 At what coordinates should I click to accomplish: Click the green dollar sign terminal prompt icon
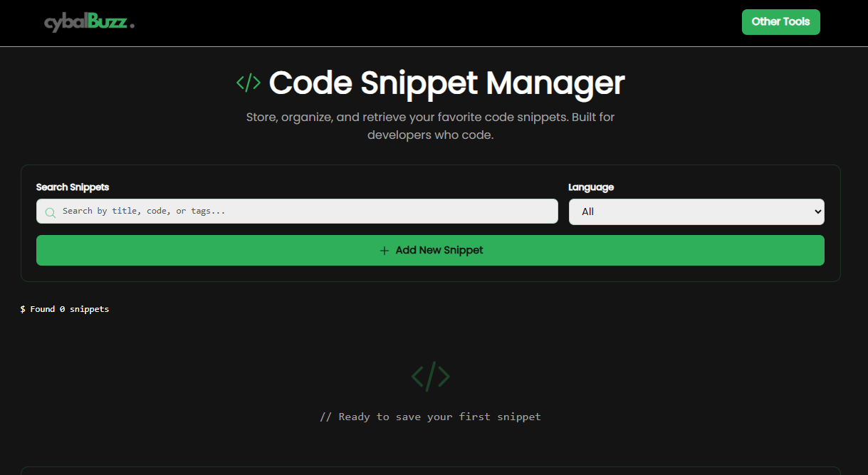coord(22,308)
